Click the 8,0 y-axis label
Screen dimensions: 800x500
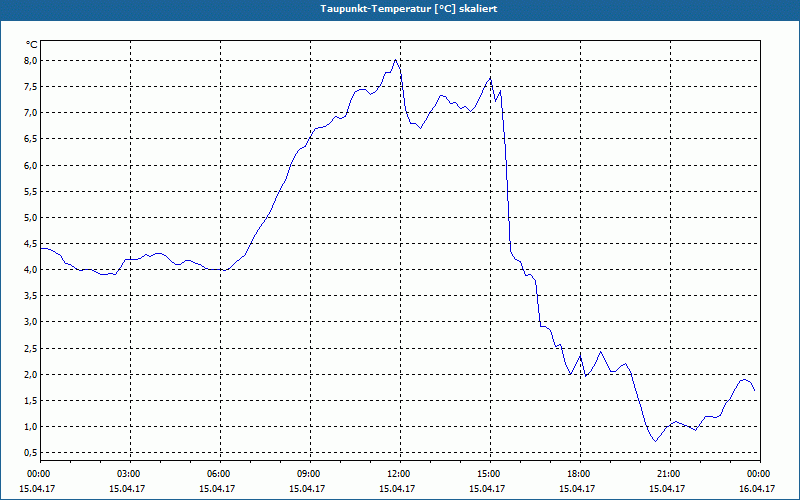tap(31, 61)
